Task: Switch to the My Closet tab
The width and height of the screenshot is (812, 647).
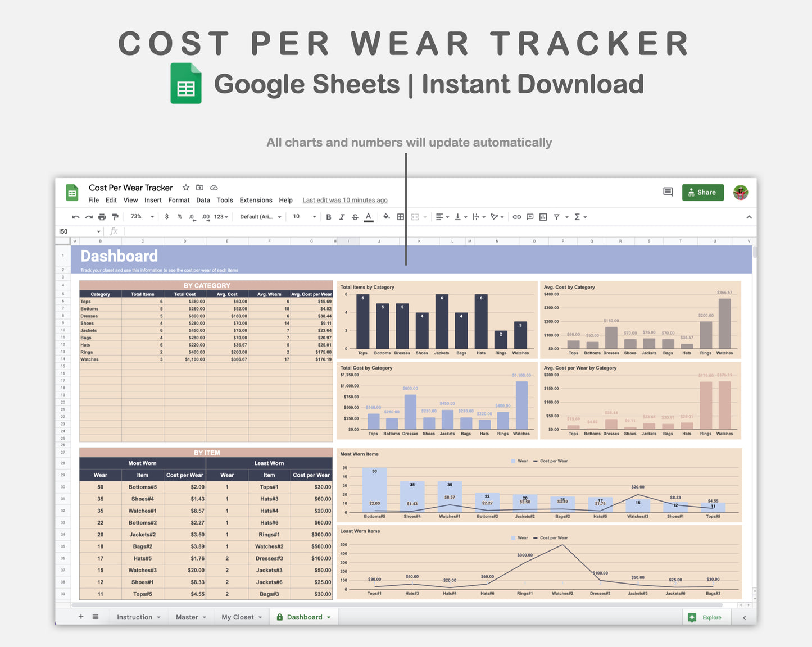Action: click(x=238, y=617)
